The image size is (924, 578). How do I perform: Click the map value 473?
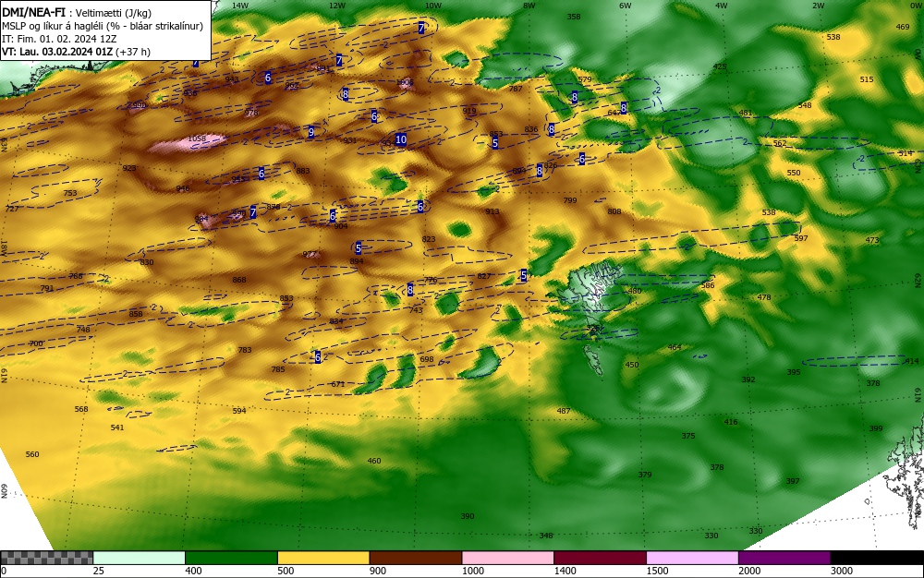pos(872,240)
